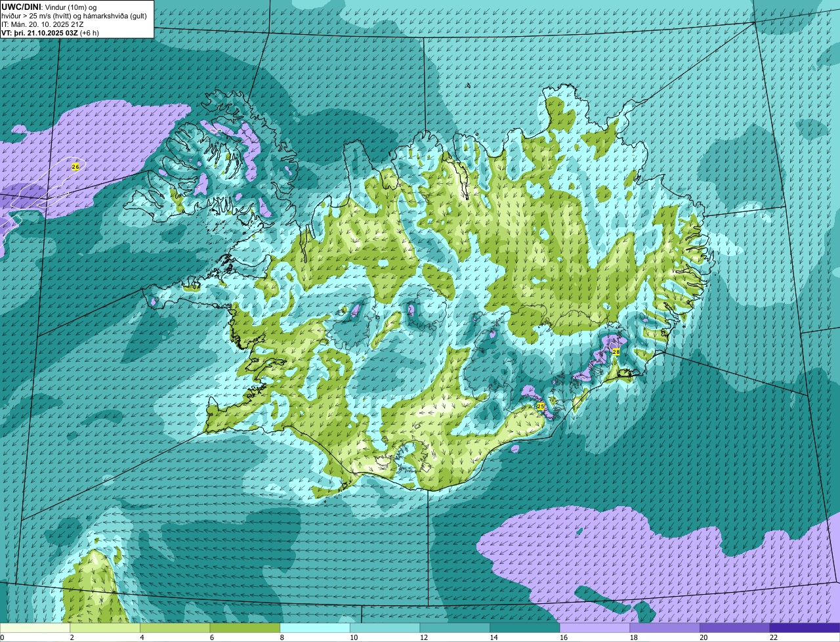
Task: Click the 'IT: Mán. 20. 10. 2025 21Z' line
Action: click(42, 24)
